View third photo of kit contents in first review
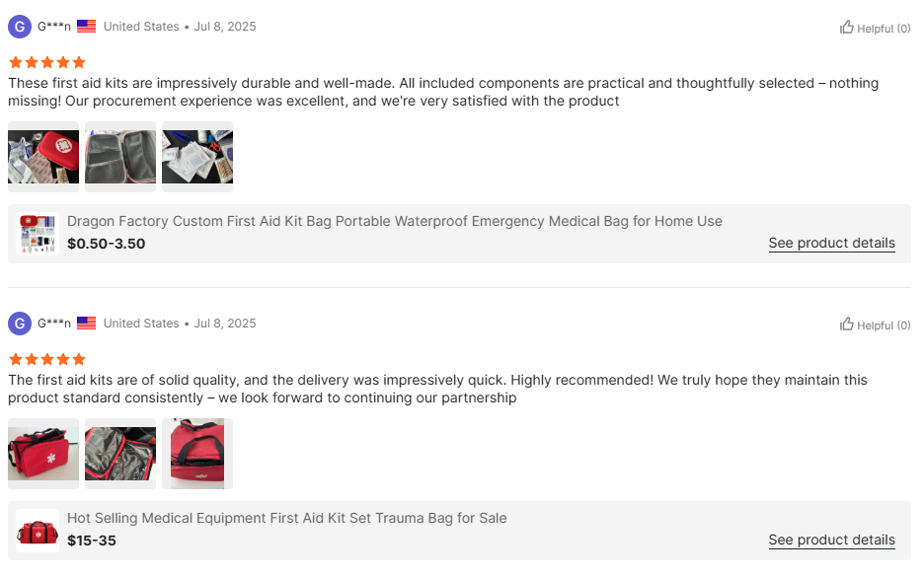The width and height of the screenshot is (924, 578). 197,157
